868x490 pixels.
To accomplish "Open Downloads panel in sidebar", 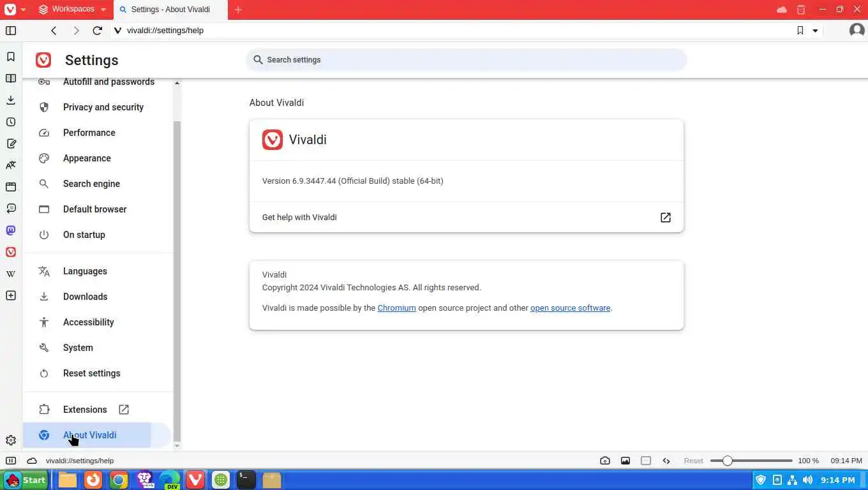I will [x=11, y=100].
